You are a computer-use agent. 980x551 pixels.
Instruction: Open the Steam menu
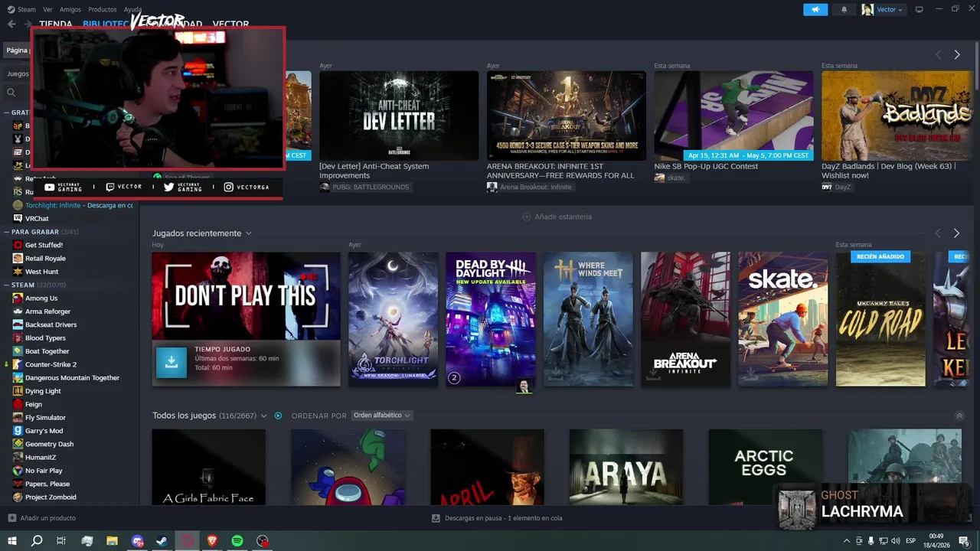point(21,9)
